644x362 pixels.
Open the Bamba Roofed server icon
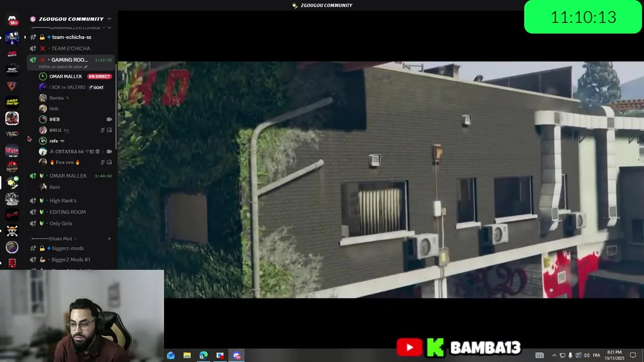pyautogui.click(x=12, y=102)
